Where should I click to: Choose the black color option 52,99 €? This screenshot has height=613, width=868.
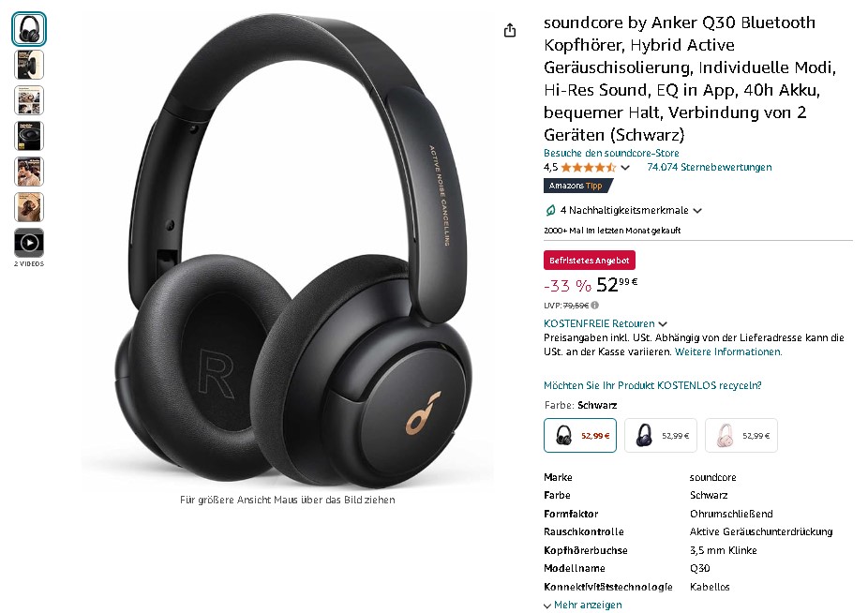(579, 435)
